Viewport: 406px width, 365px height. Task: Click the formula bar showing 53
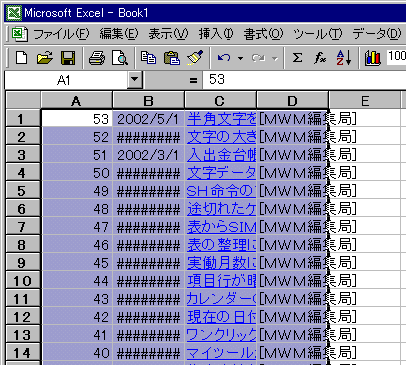point(304,80)
